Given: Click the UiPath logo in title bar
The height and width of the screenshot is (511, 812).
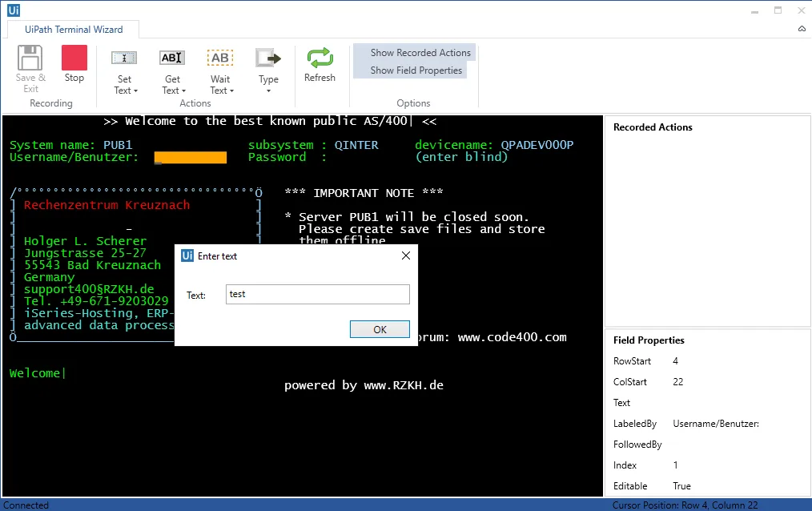Looking at the screenshot, I should (14, 10).
